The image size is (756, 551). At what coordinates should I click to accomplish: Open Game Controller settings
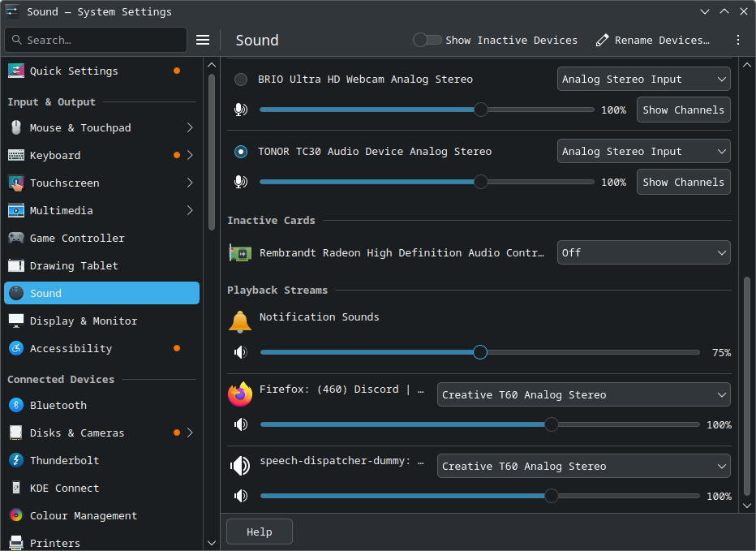[101, 238]
